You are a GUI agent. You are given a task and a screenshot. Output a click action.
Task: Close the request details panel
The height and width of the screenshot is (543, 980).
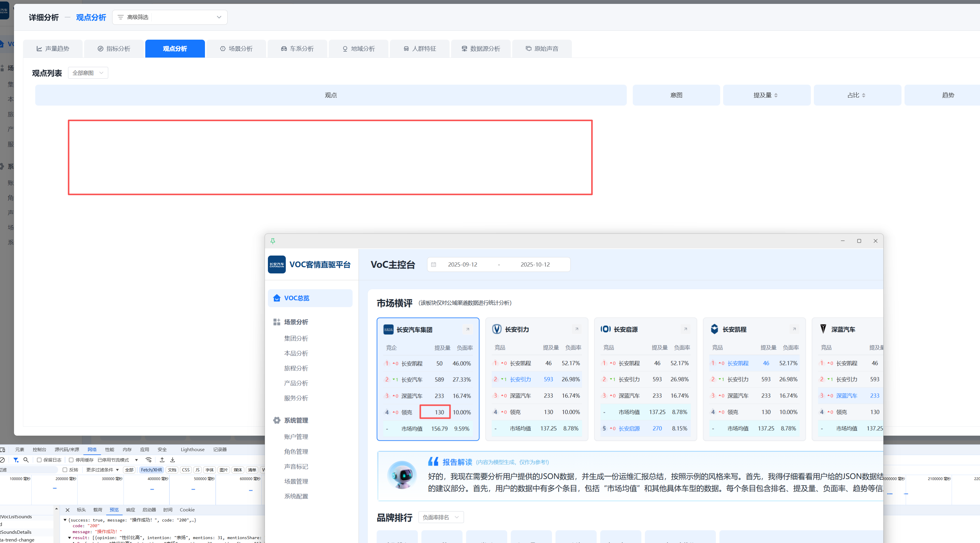coord(67,510)
